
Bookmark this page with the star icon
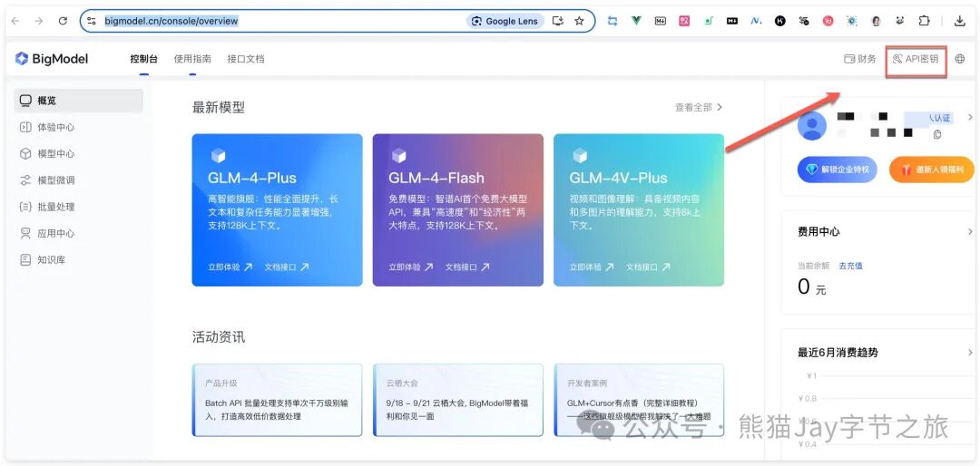[579, 21]
